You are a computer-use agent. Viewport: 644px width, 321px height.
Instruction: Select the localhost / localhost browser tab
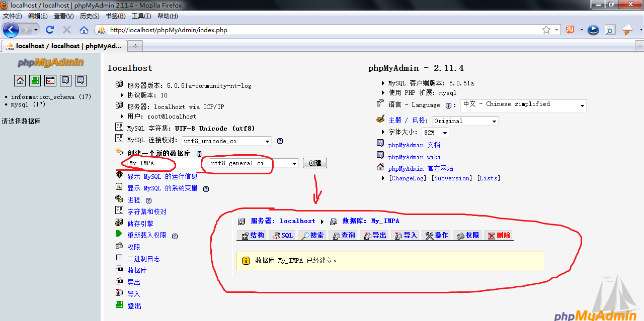click(64, 46)
